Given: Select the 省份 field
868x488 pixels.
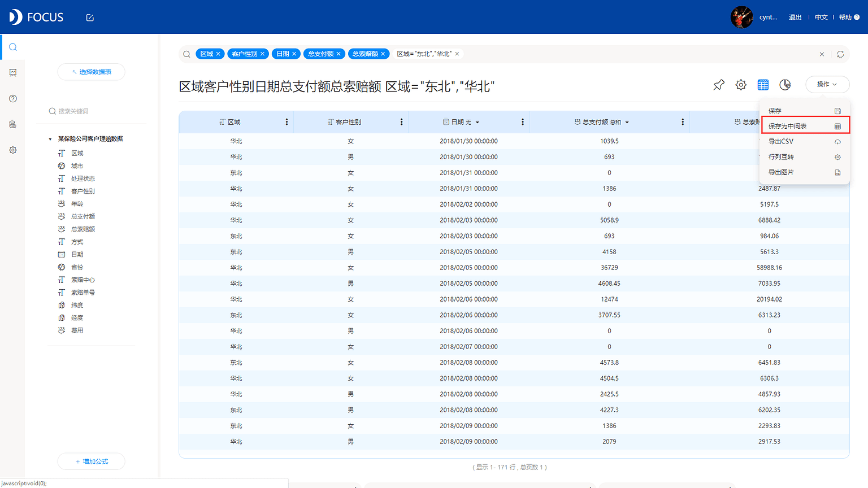Looking at the screenshot, I should [77, 267].
